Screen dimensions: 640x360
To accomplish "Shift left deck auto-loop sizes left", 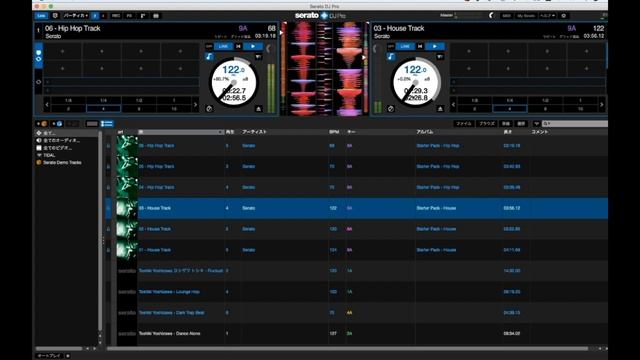I will (47, 105).
